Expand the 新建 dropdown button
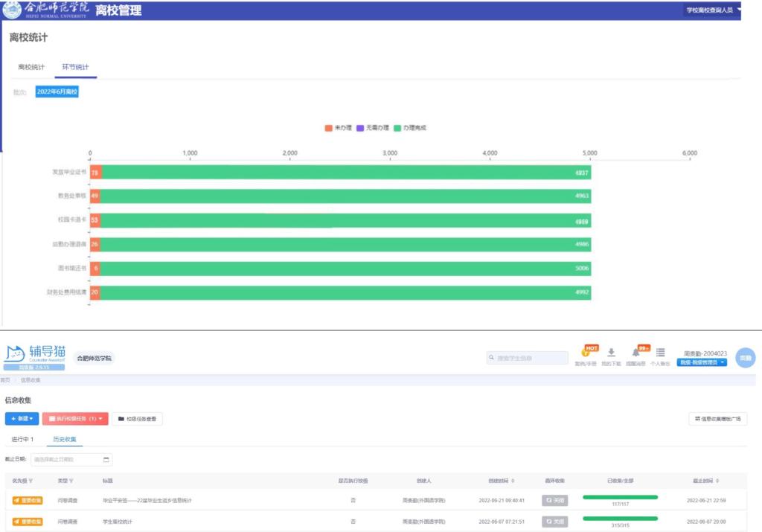762x532 pixels. tap(22, 419)
